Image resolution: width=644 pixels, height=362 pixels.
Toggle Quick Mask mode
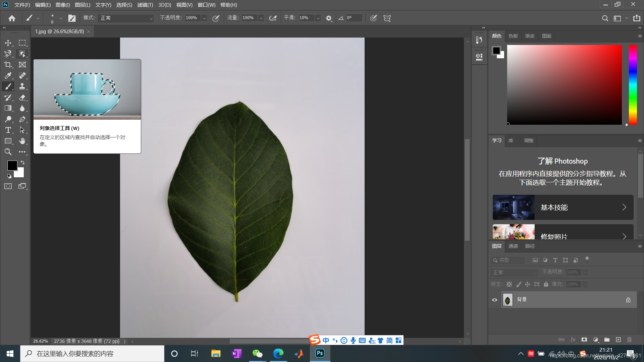[8, 186]
